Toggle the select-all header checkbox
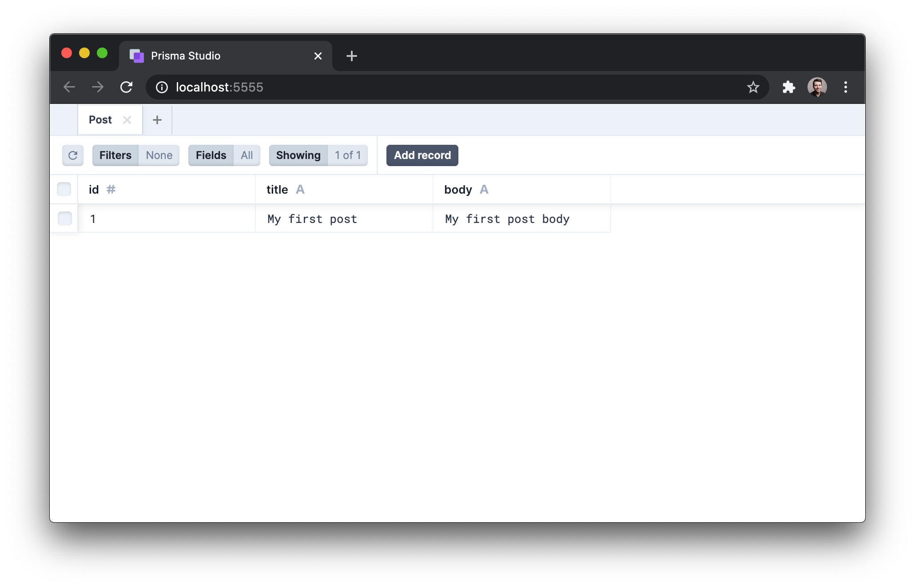The height and width of the screenshot is (588, 915). click(x=65, y=189)
